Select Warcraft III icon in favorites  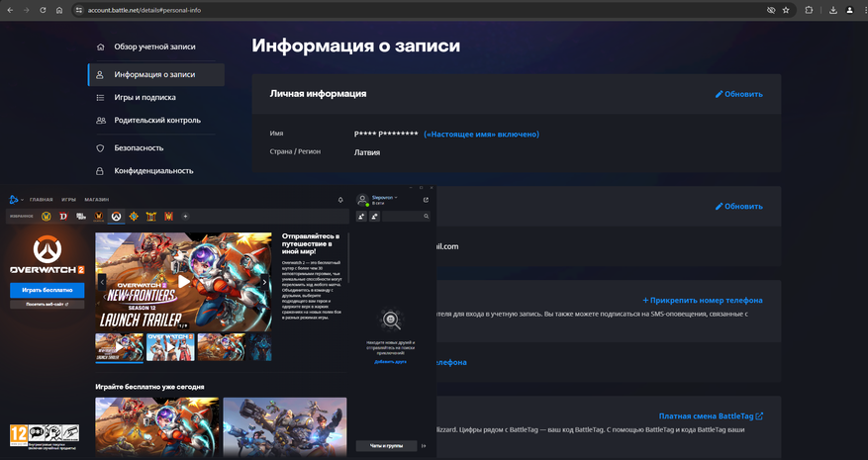tap(168, 217)
